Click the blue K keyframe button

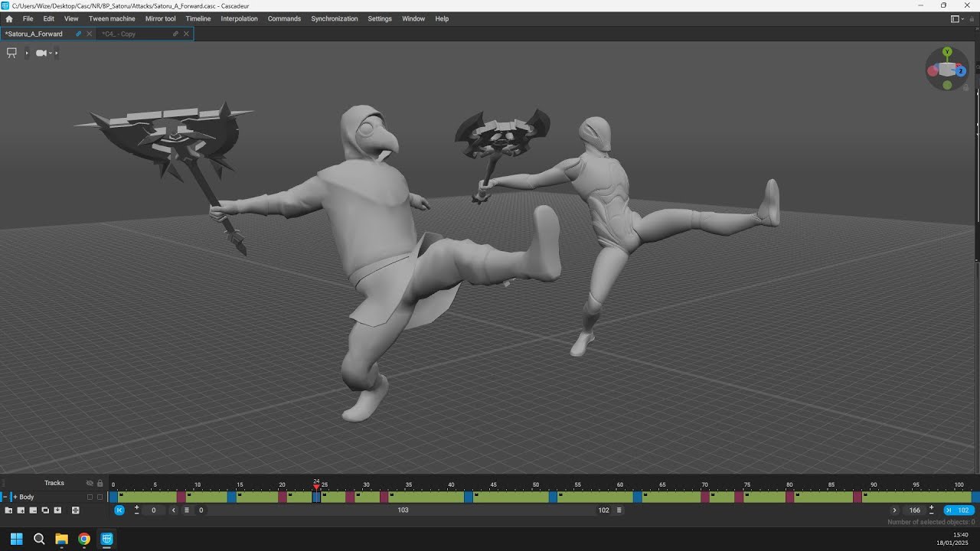point(119,510)
